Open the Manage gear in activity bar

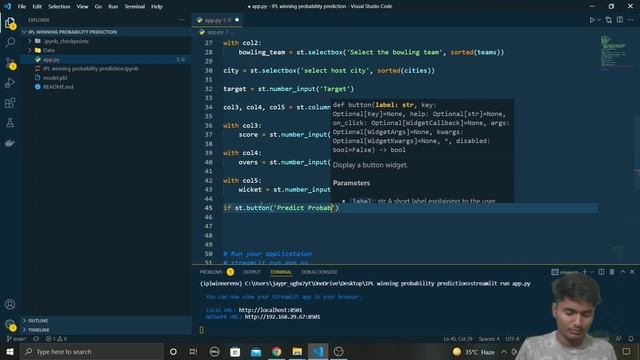(10, 325)
